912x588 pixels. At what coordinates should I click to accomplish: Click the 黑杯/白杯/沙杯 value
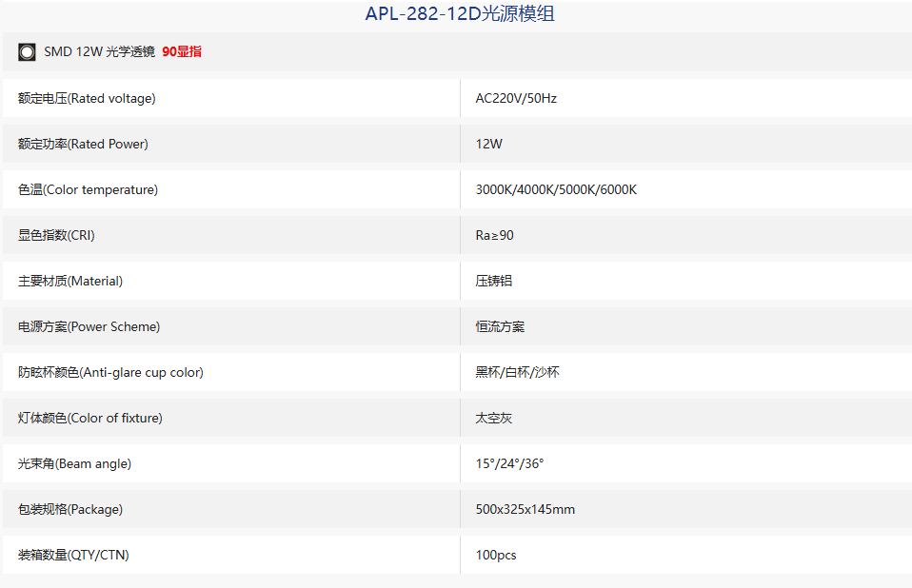pos(517,372)
